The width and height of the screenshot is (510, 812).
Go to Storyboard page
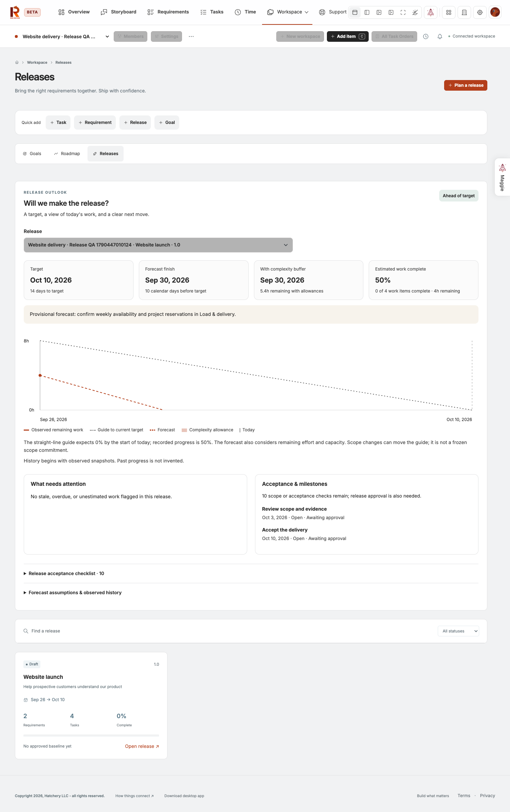pyautogui.click(x=119, y=12)
